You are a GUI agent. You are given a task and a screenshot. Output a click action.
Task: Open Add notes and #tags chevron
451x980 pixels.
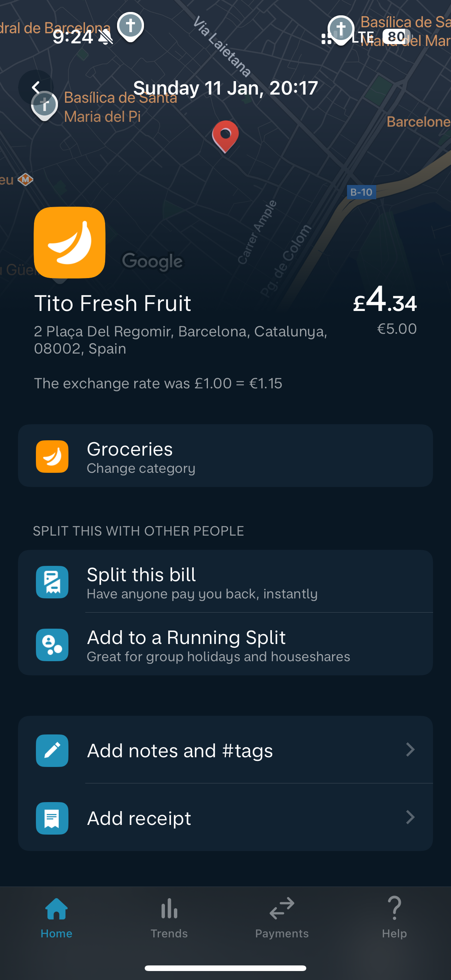410,750
